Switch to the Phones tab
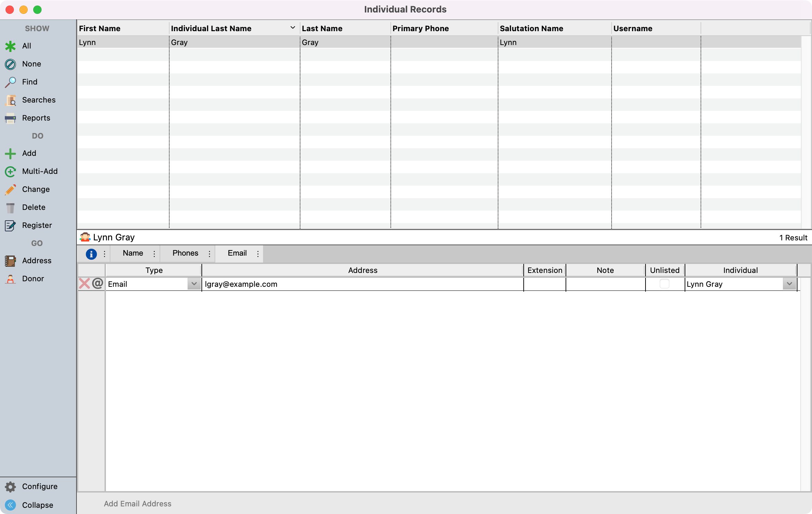 185,253
